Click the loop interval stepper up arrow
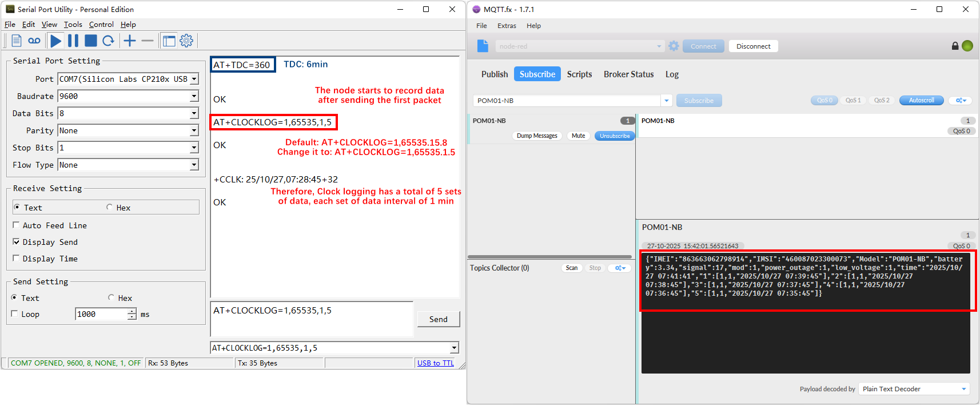The height and width of the screenshot is (405, 980). [132, 311]
